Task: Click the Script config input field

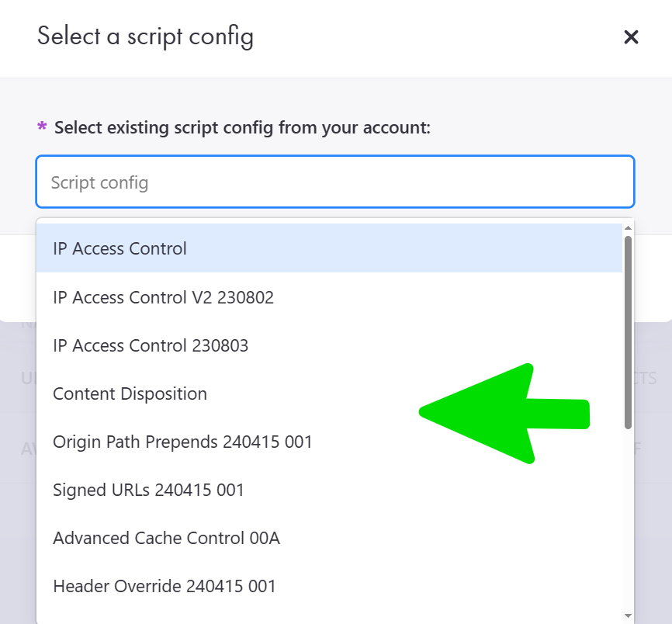Action: pos(335,182)
